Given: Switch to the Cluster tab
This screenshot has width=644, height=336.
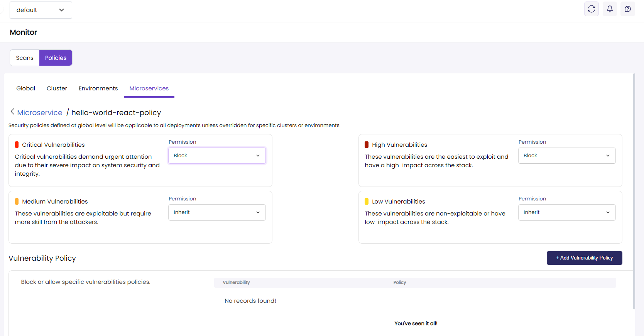Looking at the screenshot, I should point(57,88).
